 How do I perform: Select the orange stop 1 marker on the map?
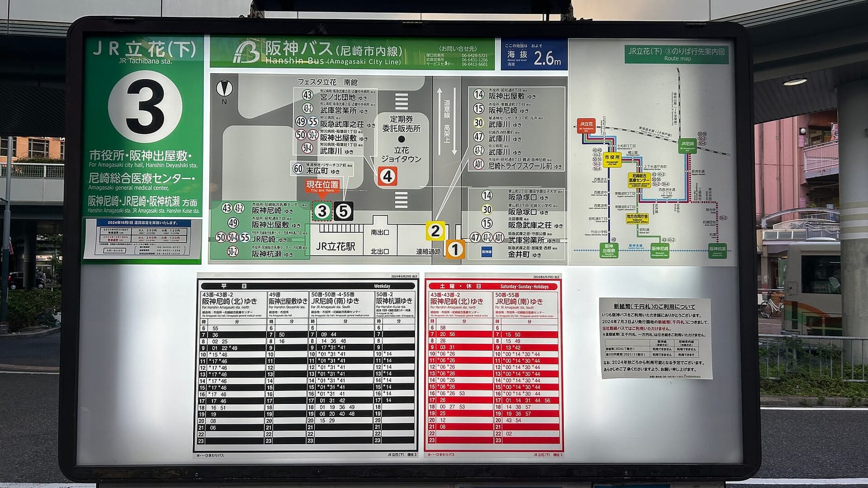(455, 249)
